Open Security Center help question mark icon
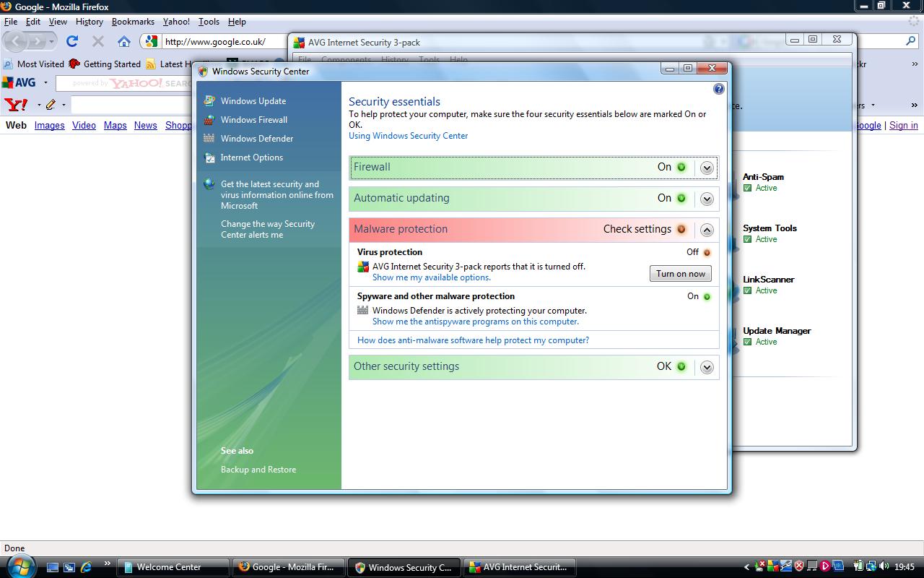 pyautogui.click(x=718, y=89)
